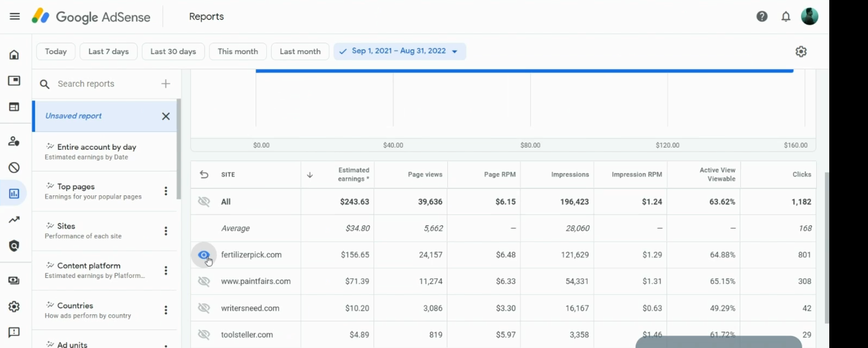Select the This month filter
Image resolution: width=868 pixels, height=348 pixels.
coord(238,51)
